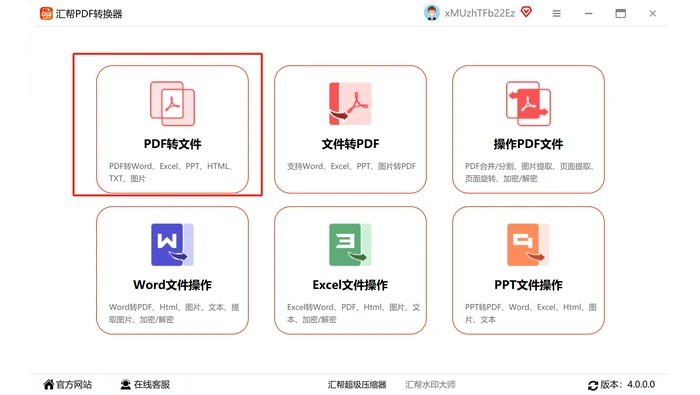Viewport: 700px width, 395px height.
Task: Click the 文件转PDF red arrow icon
Action: [x=350, y=104]
